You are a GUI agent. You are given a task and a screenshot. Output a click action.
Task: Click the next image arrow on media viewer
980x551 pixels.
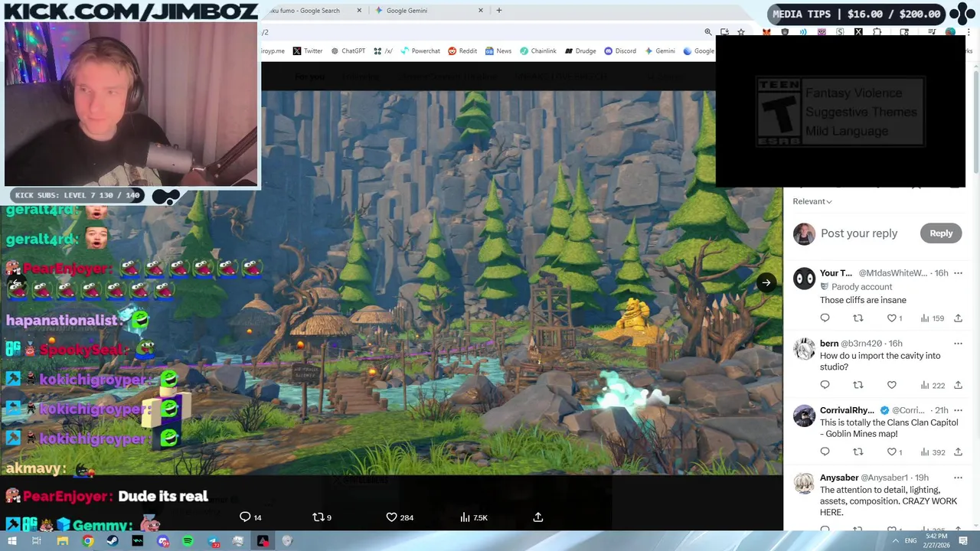(766, 282)
